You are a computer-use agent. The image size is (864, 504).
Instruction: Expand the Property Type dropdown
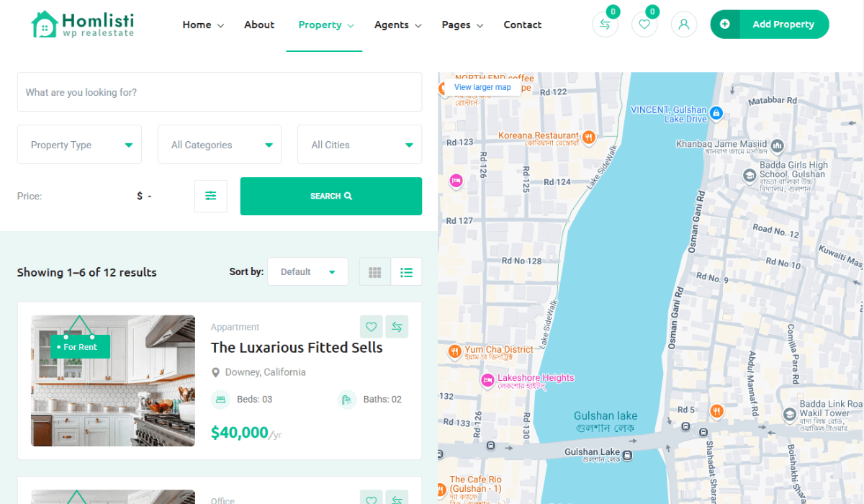coord(79,145)
